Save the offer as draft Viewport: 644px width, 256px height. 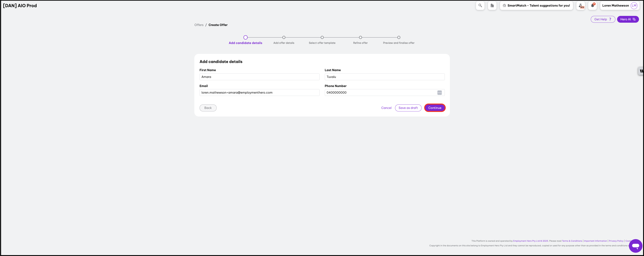pyautogui.click(x=408, y=108)
